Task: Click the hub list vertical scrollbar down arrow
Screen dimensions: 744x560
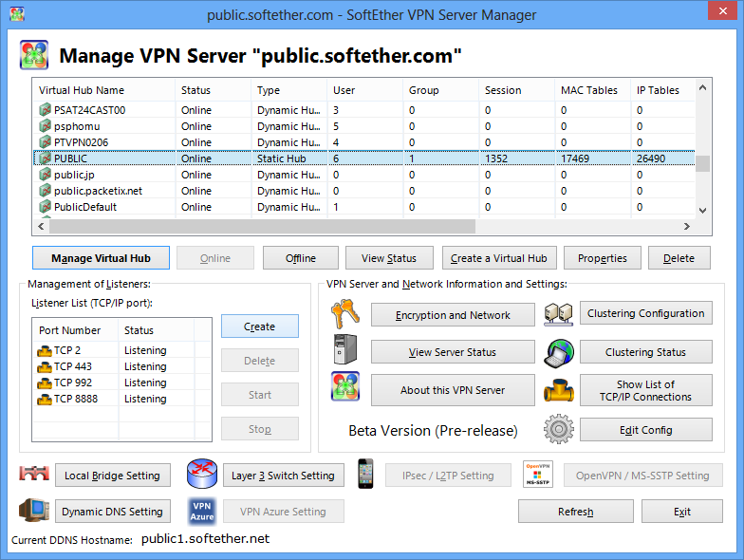Action: click(702, 211)
